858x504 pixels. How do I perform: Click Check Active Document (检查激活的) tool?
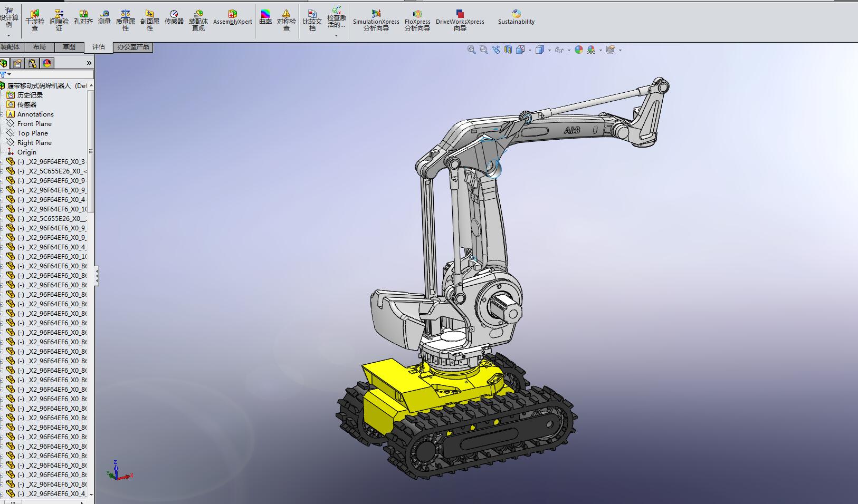(x=337, y=17)
